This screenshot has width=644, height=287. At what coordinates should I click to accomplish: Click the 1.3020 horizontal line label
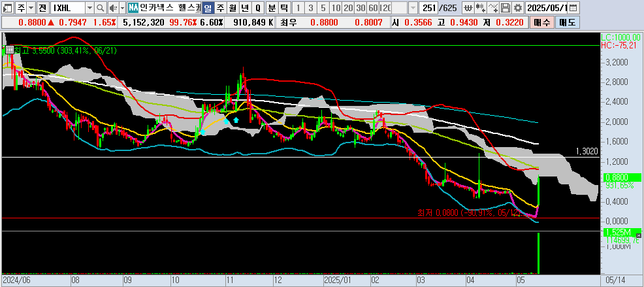pos(587,152)
